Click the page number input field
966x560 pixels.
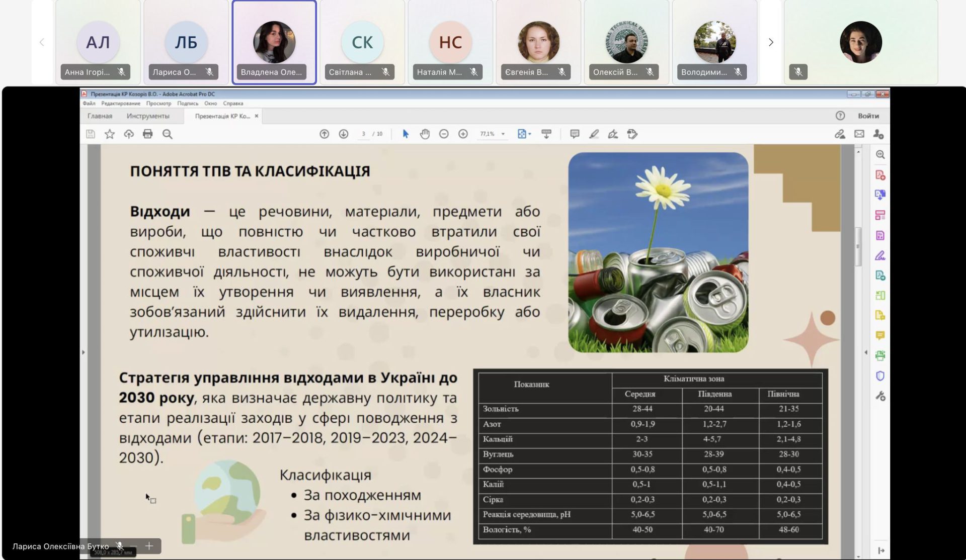pos(363,134)
